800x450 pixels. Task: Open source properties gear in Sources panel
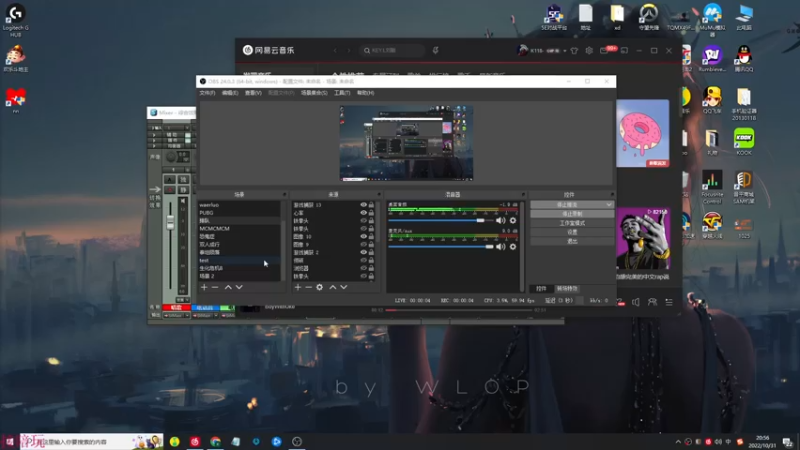[319, 288]
